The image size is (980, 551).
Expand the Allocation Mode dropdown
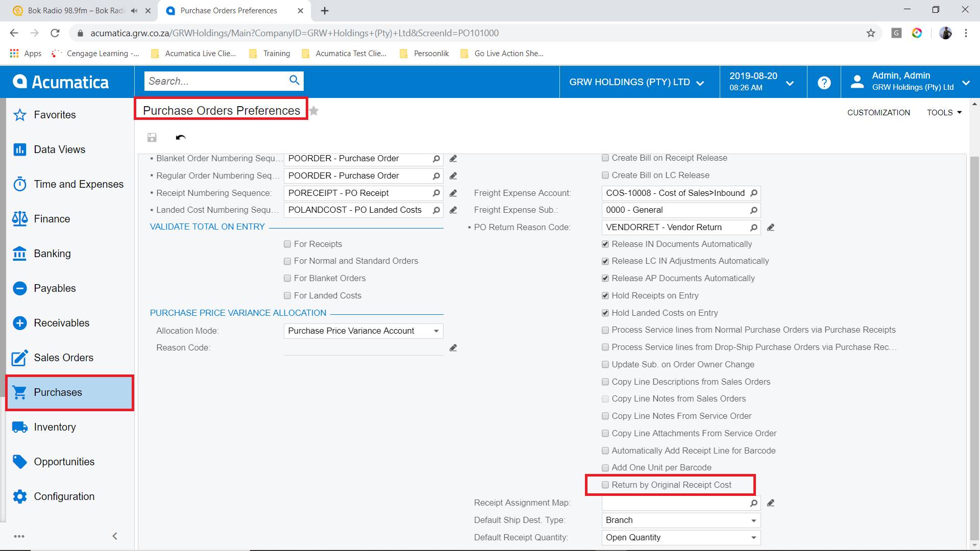pyautogui.click(x=436, y=331)
